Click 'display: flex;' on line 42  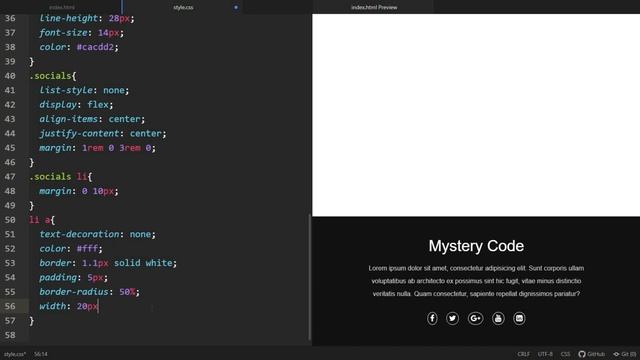[x=76, y=104]
